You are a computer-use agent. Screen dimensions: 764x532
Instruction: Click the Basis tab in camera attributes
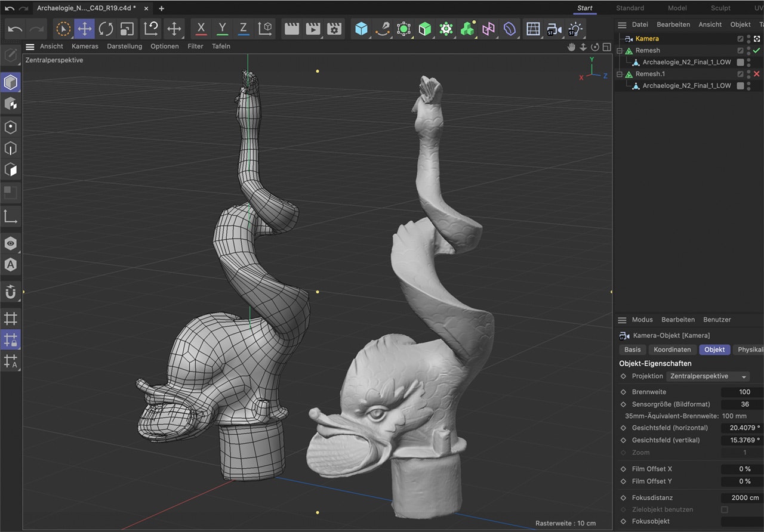(x=632, y=349)
